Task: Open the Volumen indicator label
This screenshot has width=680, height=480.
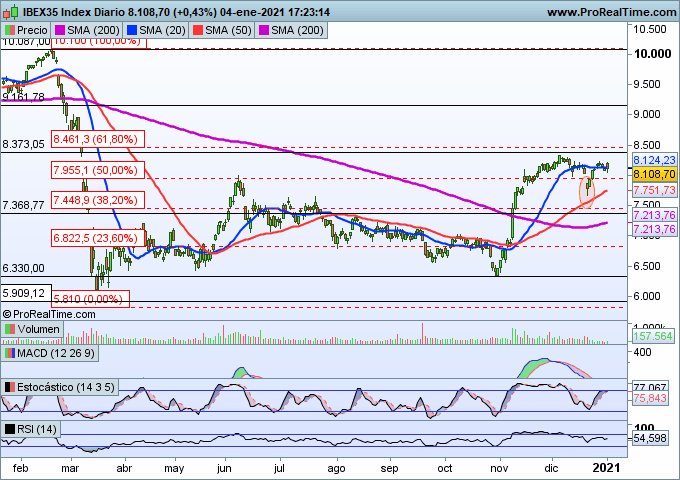Action: [x=39, y=329]
